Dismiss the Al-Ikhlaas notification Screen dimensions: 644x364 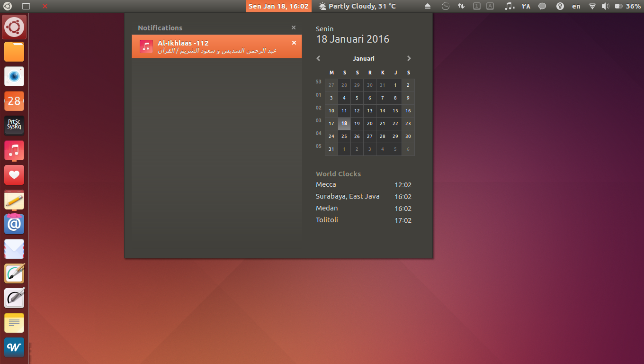[294, 43]
